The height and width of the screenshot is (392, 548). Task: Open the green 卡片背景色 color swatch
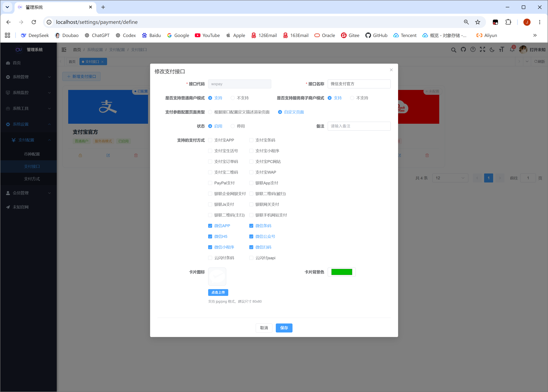(342, 272)
